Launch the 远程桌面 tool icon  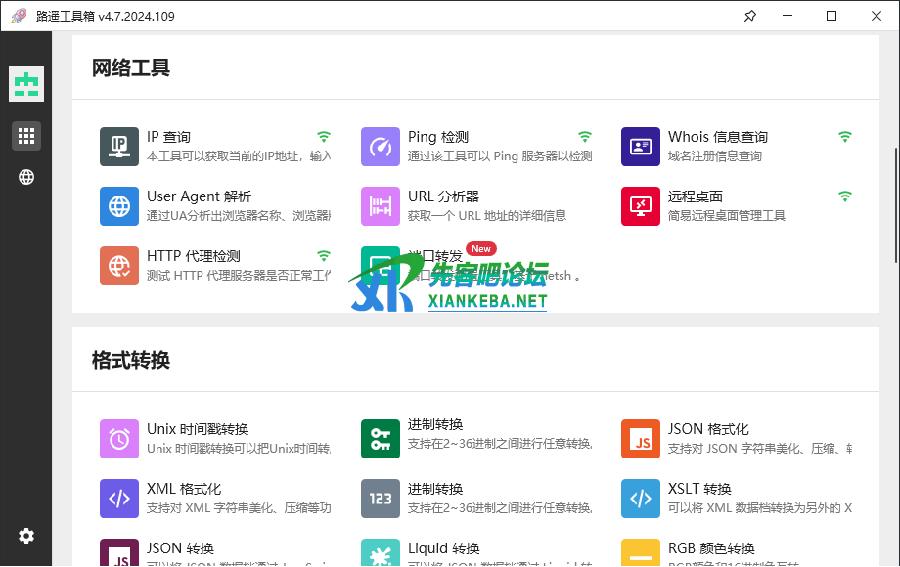pos(640,206)
